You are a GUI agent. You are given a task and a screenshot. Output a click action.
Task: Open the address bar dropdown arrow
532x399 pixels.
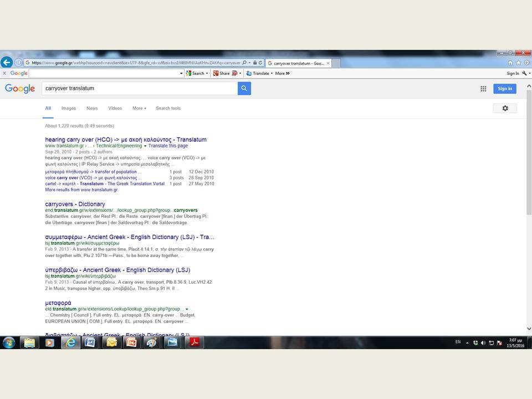(x=249, y=63)
